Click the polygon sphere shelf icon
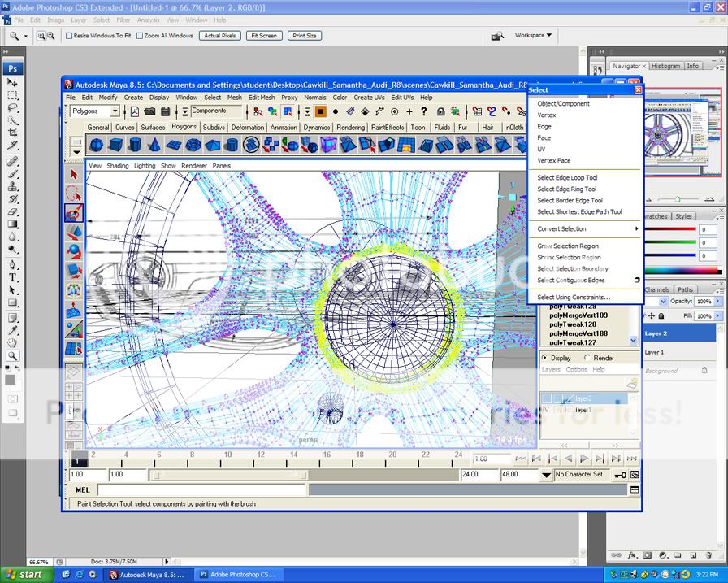This screenshot has height=583, width=728. click(x=96, y=145)
